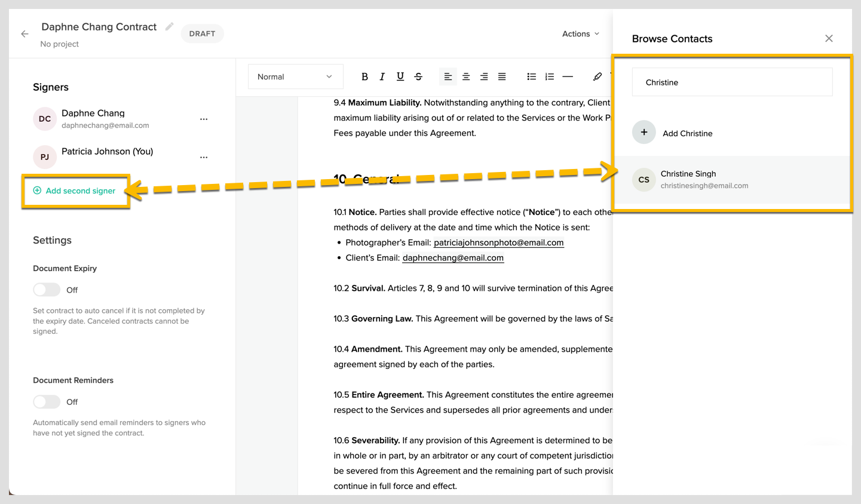
Task: Click the Signers heading
Action: point(51,87)
